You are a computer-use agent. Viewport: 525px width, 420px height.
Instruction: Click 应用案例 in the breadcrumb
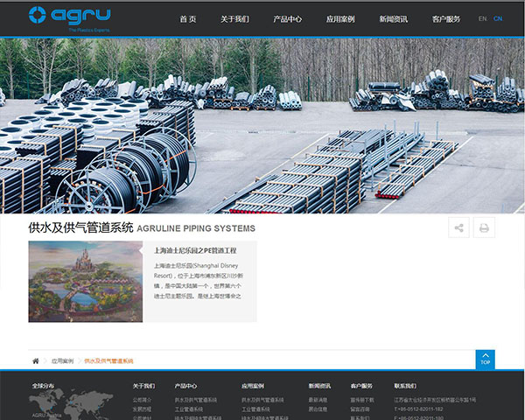pyautogui.click(x=62, y=360)
